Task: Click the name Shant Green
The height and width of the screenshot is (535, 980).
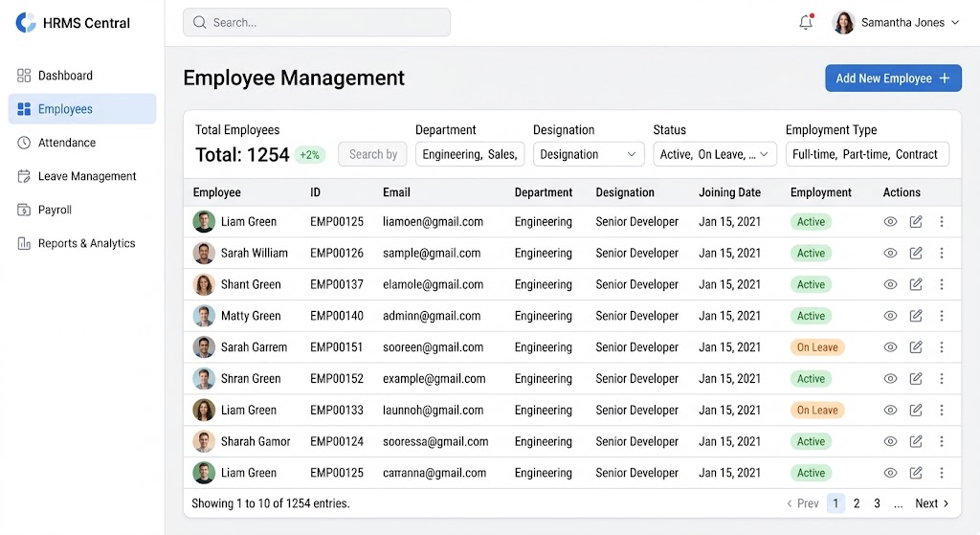Action: tap(251, 284)
